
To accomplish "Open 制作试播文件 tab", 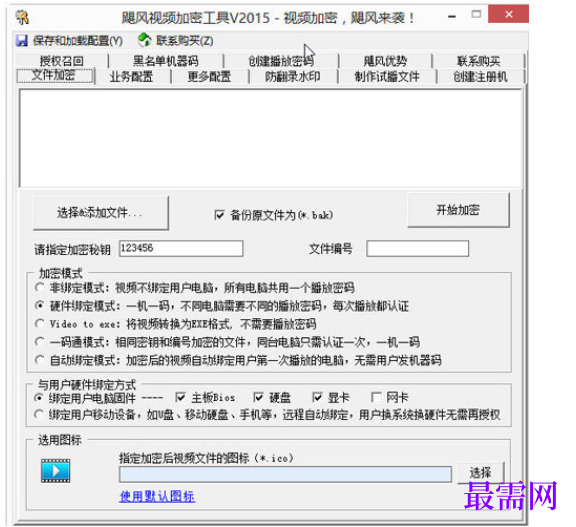I will [x=387, y=77].
